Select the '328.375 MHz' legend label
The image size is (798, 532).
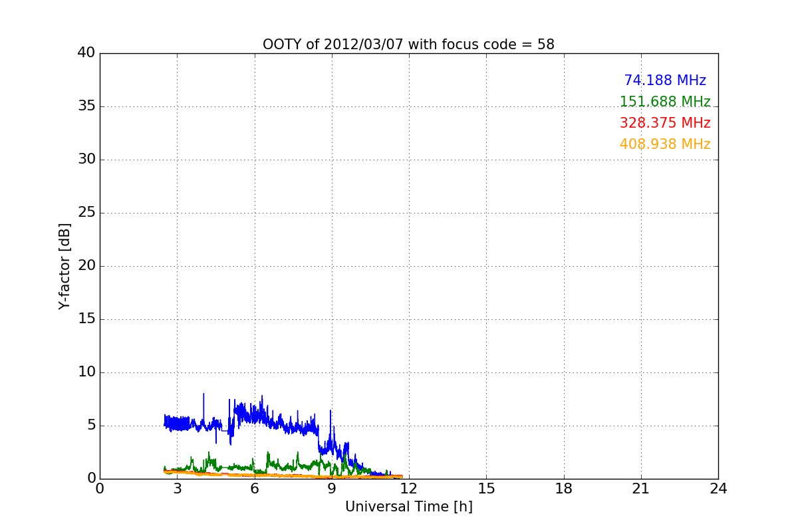pos(665,123)
